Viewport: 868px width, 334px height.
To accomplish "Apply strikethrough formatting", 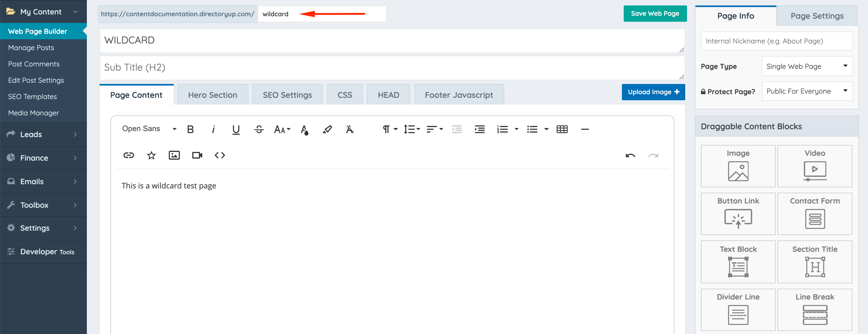I will point(259,129).
